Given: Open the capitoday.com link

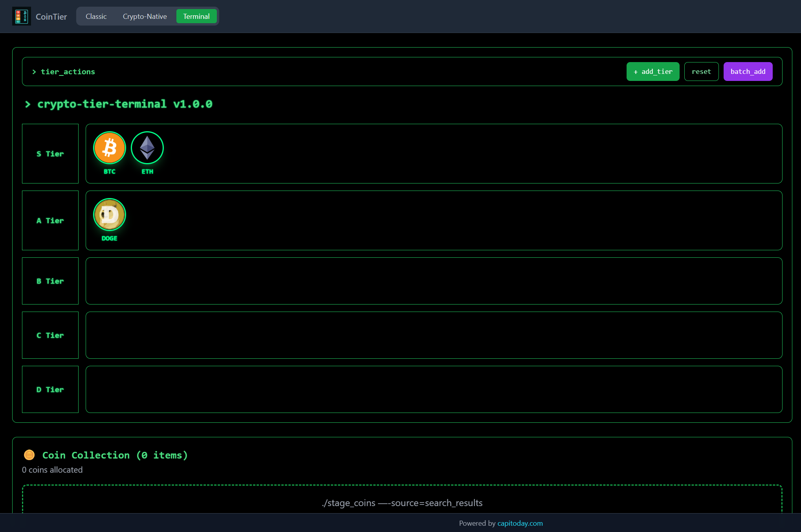Looking at the screenshot, I should [x=520, y=523].
